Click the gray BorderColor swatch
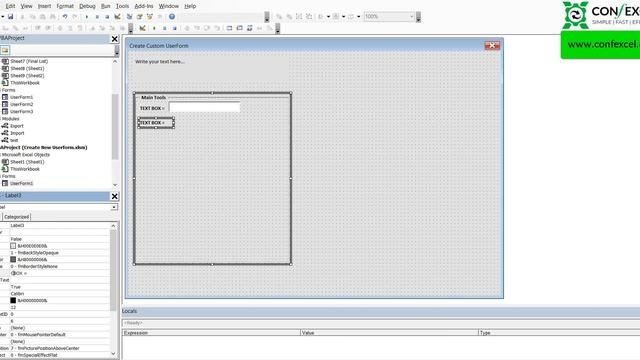 pos(13,259)
